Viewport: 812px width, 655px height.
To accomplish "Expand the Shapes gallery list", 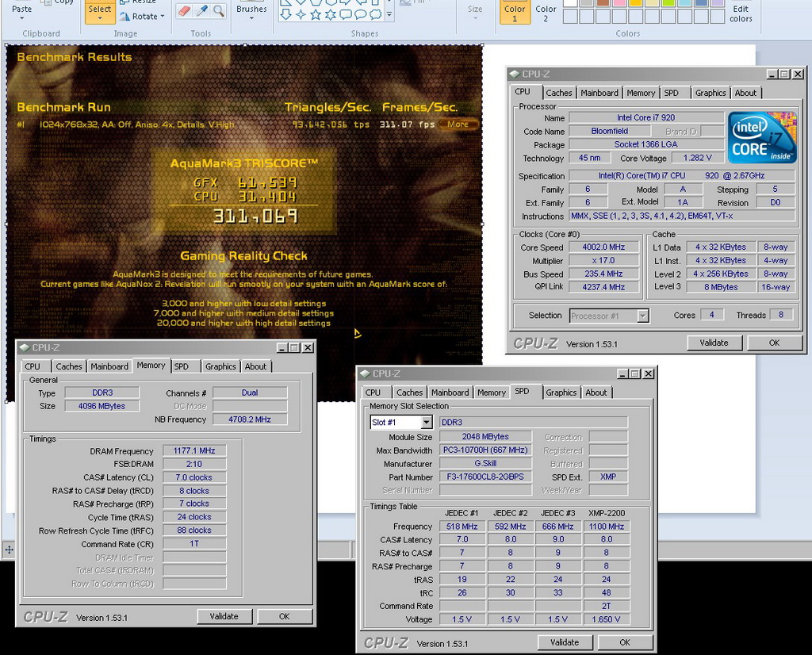I will coord(389,15).
